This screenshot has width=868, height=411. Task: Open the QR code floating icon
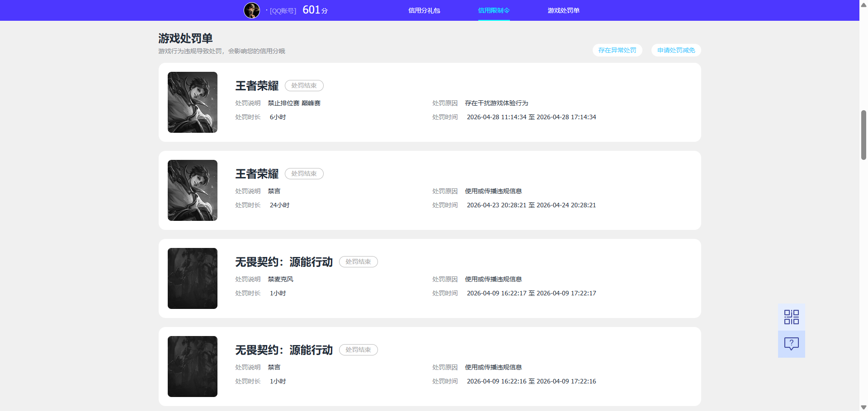(791, 317)
